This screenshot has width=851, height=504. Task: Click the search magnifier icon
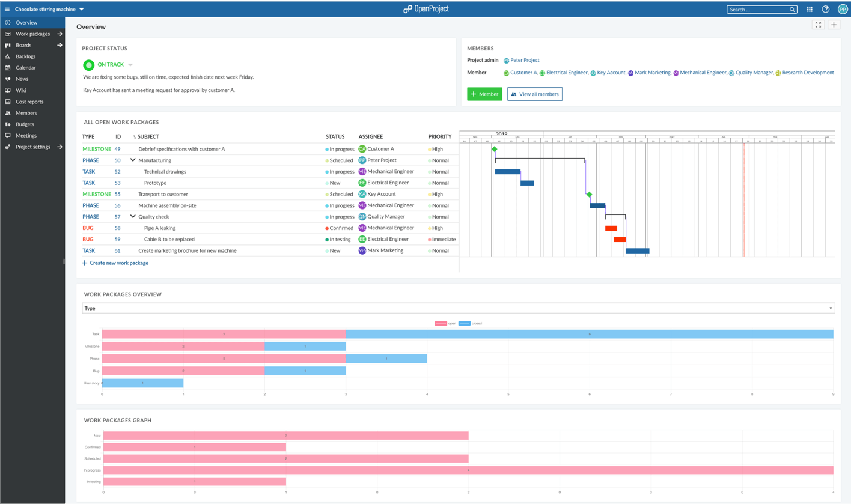point(792,10)
